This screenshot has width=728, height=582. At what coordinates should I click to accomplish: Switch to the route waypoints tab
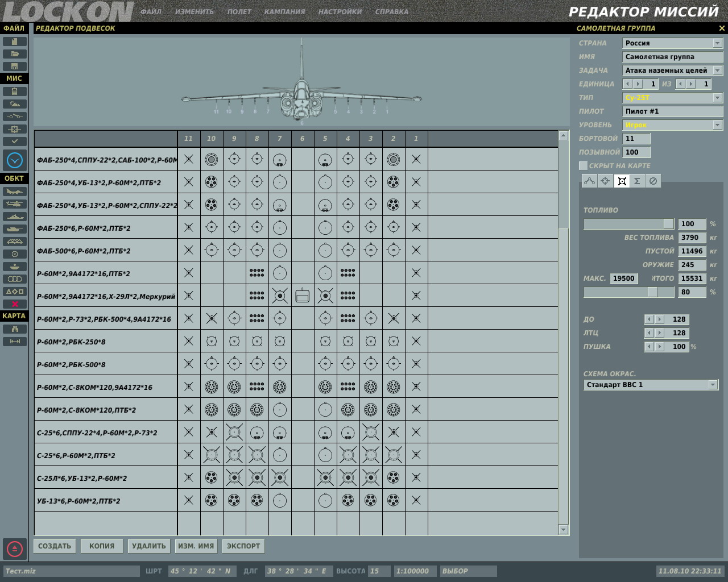(x=589, y=181)
